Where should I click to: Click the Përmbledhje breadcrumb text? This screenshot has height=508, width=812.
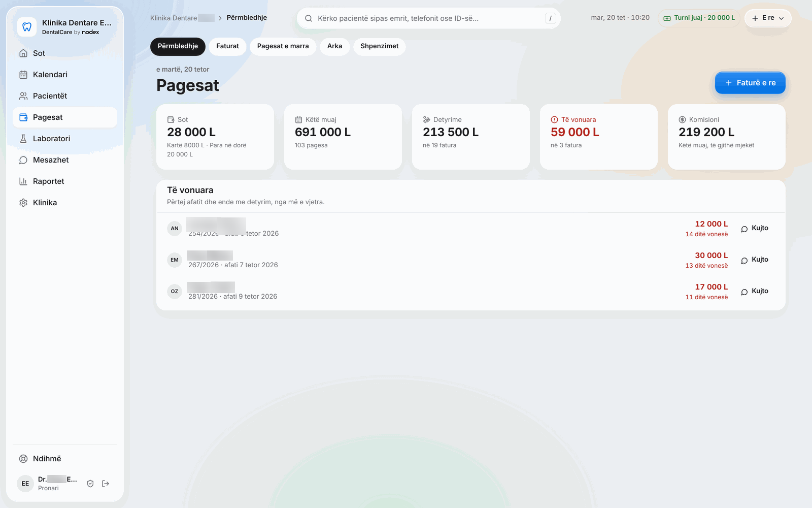247,18
